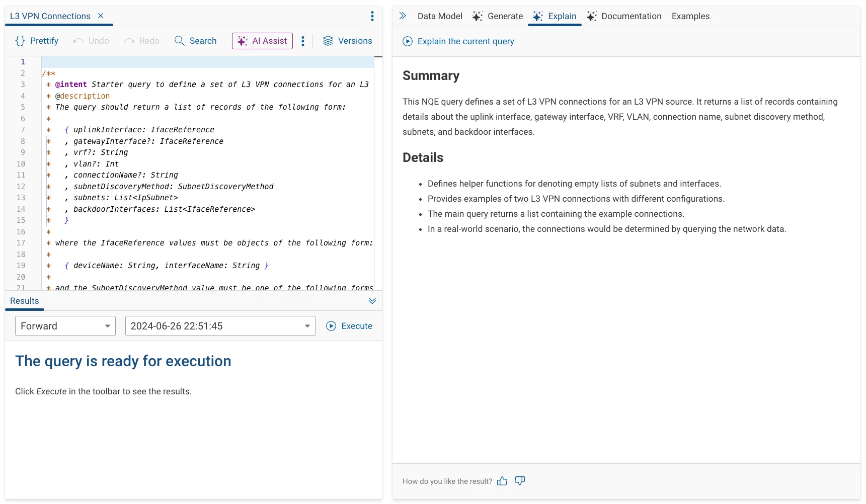866x504 pixels.
Task: Click the Redo button
Action: coord(142,41)
